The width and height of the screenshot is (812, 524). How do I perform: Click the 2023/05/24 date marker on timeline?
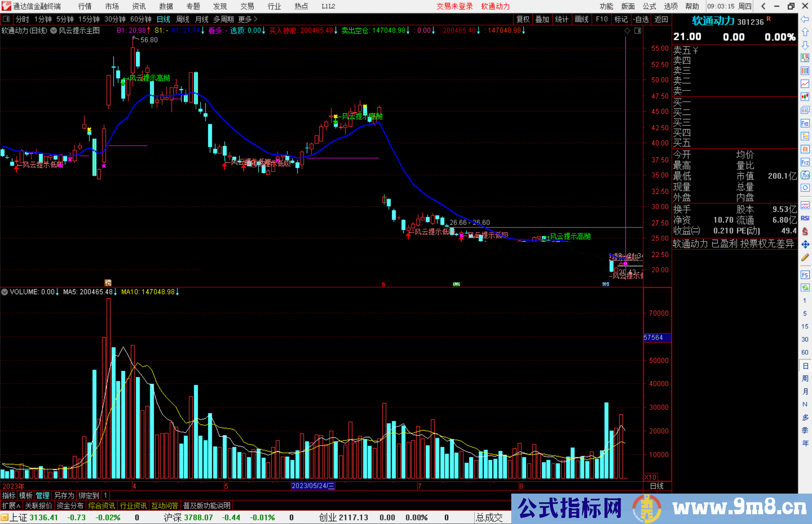(x=313, y=486)
